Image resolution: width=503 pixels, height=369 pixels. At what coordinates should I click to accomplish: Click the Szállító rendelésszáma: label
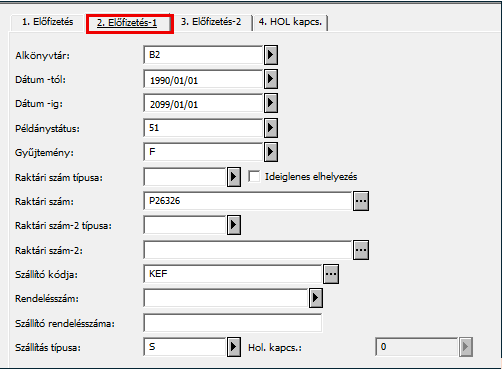65,323
